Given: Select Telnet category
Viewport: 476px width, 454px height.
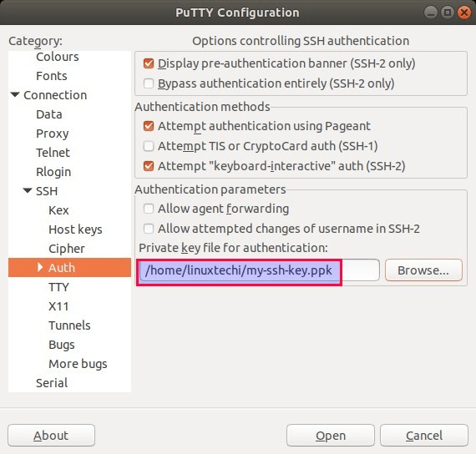Looking at the screenshot, I should tap(53, 153).
